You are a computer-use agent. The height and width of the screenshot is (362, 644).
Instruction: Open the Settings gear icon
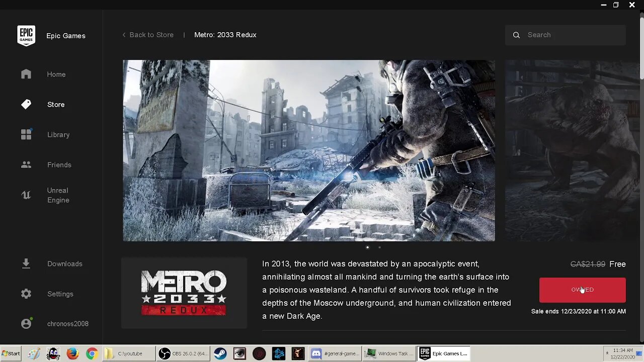click(26, 294)
